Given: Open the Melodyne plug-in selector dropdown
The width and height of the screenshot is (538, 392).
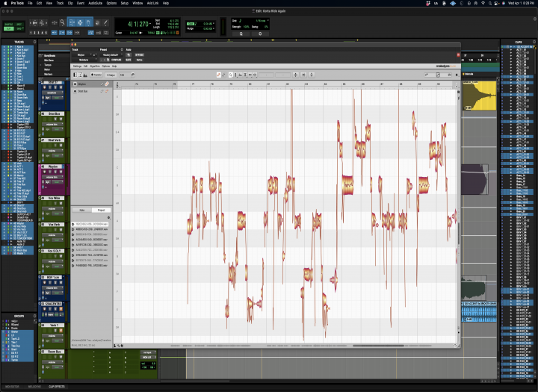Looking at the screenshot, I should (x=83, y=58).
